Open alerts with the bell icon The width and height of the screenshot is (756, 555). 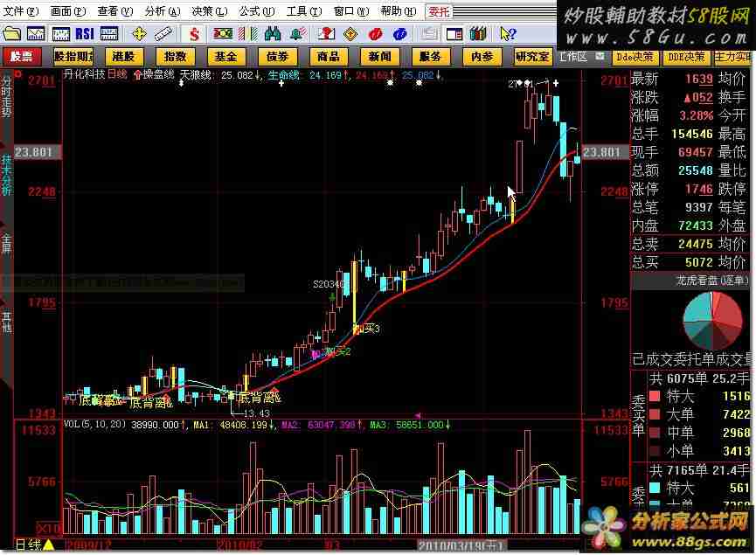298,34
